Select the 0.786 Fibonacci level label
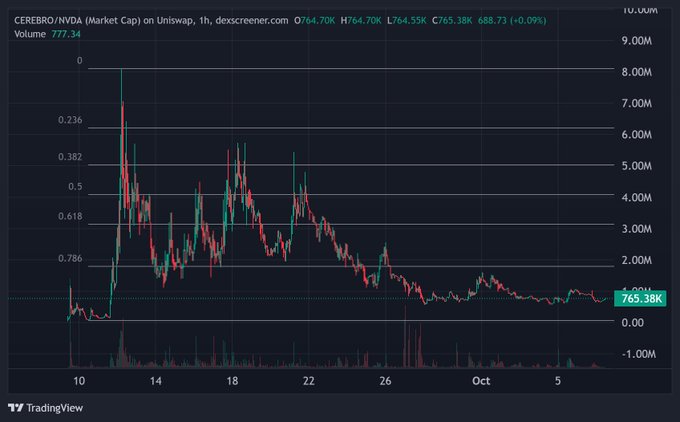The height and width of the screenshot is (422, 680). click(x=70, y=258)
